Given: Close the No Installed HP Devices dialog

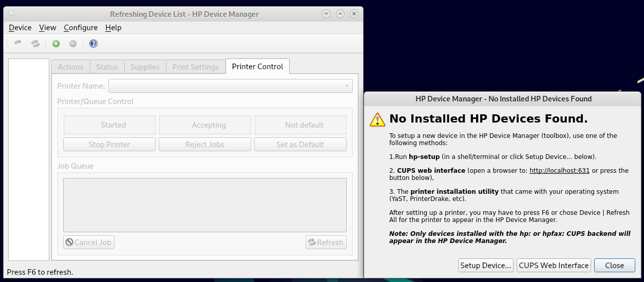Looking at the screenshot, I should coord(614,266).
